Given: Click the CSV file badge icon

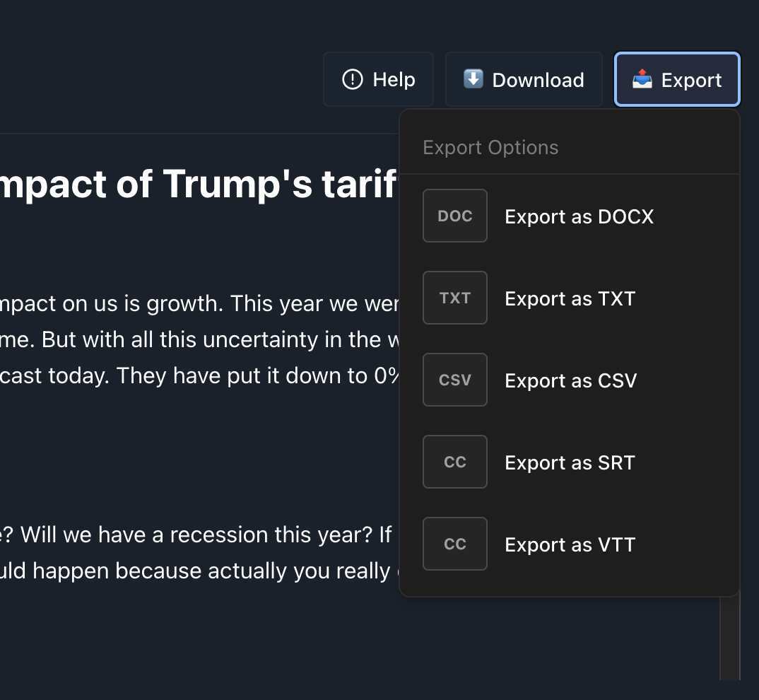Looking at the screenshot, I should 455,380.
